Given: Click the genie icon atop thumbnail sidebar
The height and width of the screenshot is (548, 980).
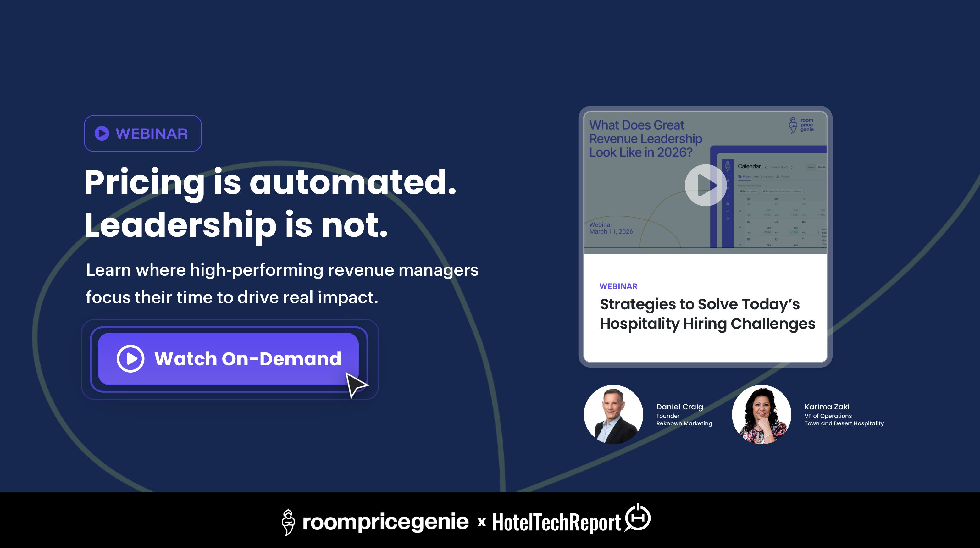Looking at the screenshot, I should tap(728, 166).
